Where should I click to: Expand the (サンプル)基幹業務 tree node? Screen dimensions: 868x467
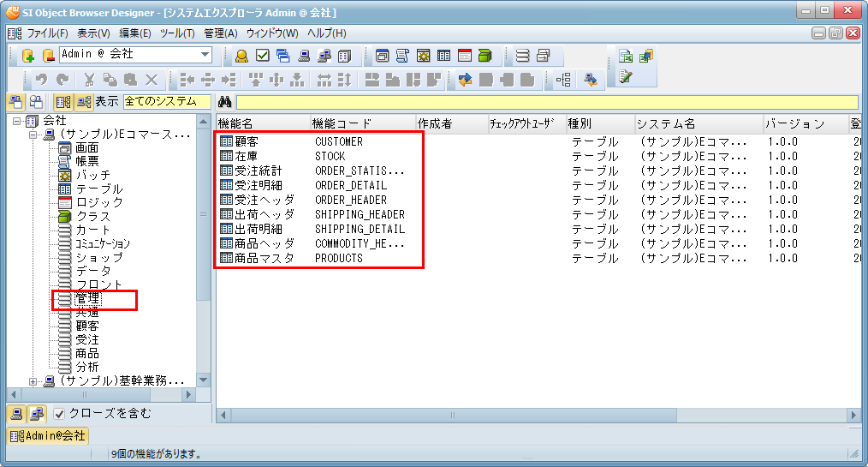[33, 380]
